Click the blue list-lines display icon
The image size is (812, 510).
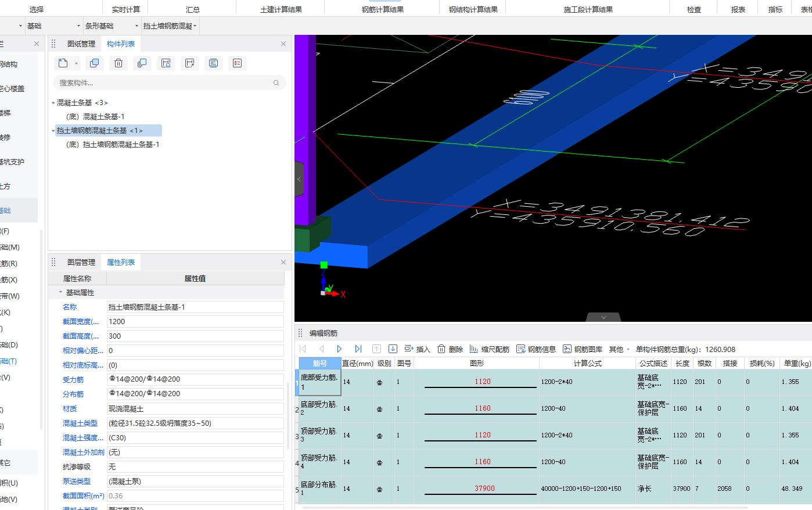(x=213, y=63)
